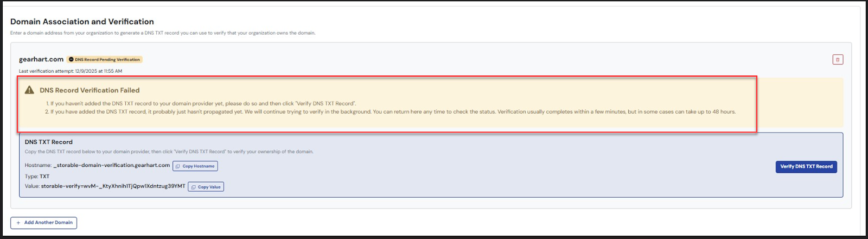
Task: Click the Add Another Domain button
Action: point(43,223)
